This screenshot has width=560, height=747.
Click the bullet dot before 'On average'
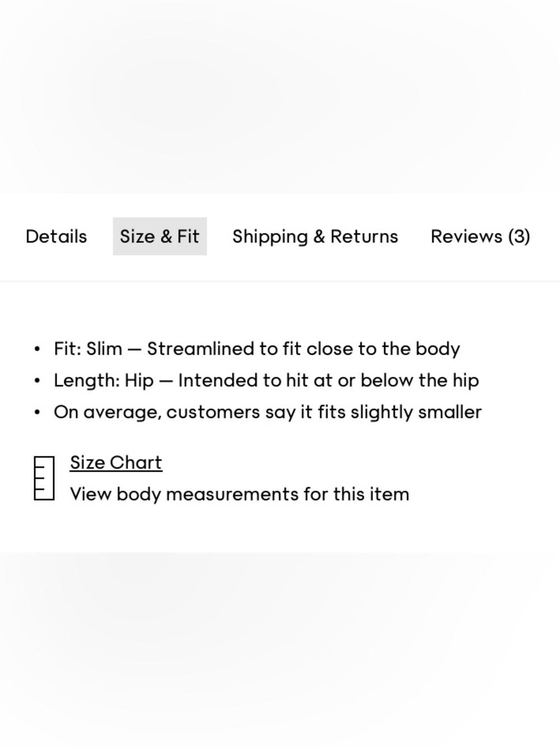pos(37,413)
